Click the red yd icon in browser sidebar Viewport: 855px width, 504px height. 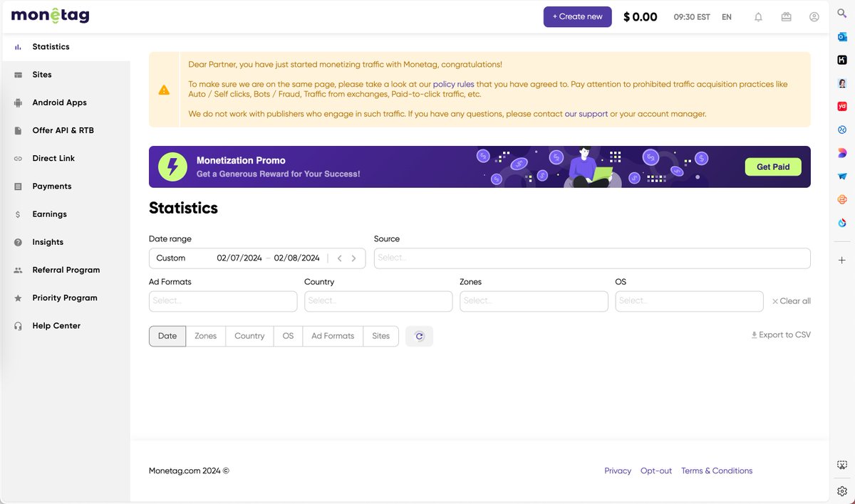[x=842, y=107]
